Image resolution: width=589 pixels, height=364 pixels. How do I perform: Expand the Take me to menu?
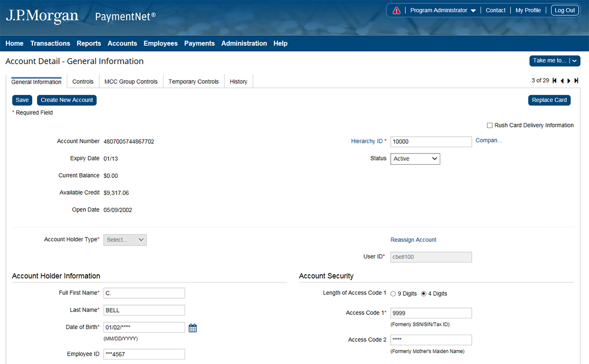[x=555, y=61]
